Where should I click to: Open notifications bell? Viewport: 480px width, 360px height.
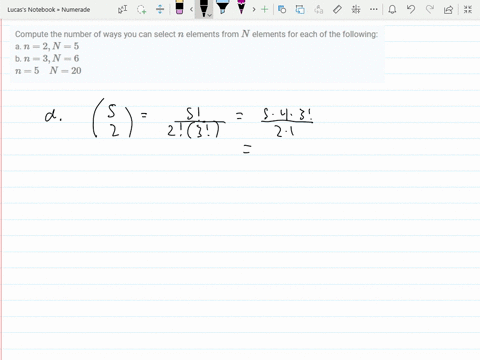coord(392,9)
